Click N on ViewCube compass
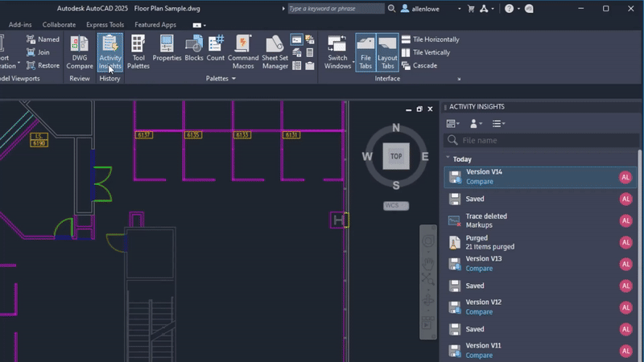 395,128
